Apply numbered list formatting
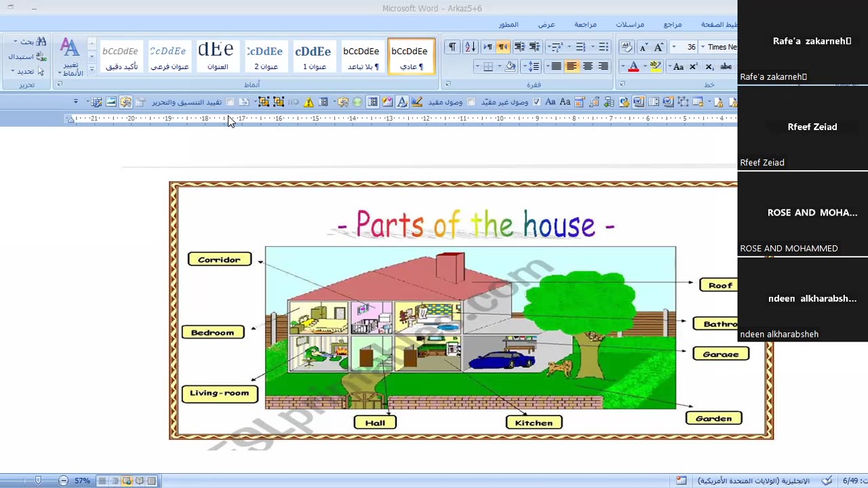 point(580,47)
